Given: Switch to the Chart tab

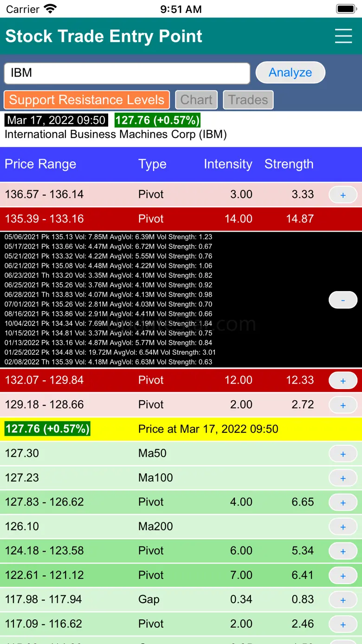Looking at the screenshot, I should click(196, 100).
